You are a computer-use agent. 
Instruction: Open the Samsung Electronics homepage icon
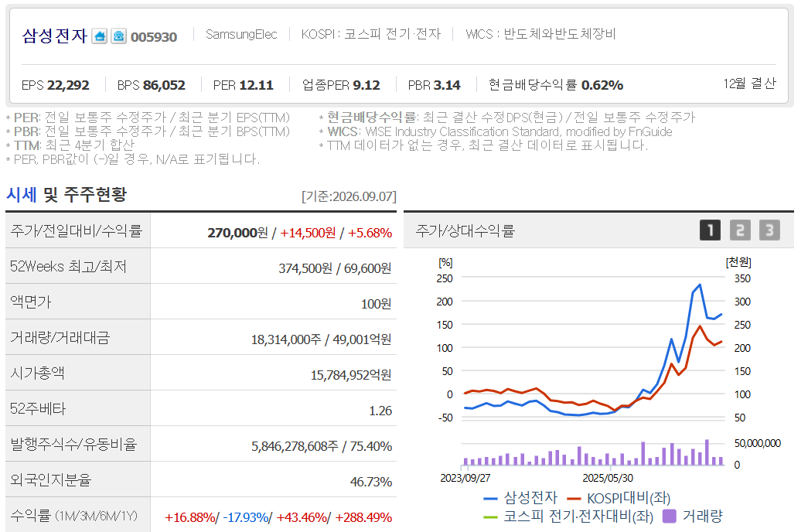pos(100,36)
